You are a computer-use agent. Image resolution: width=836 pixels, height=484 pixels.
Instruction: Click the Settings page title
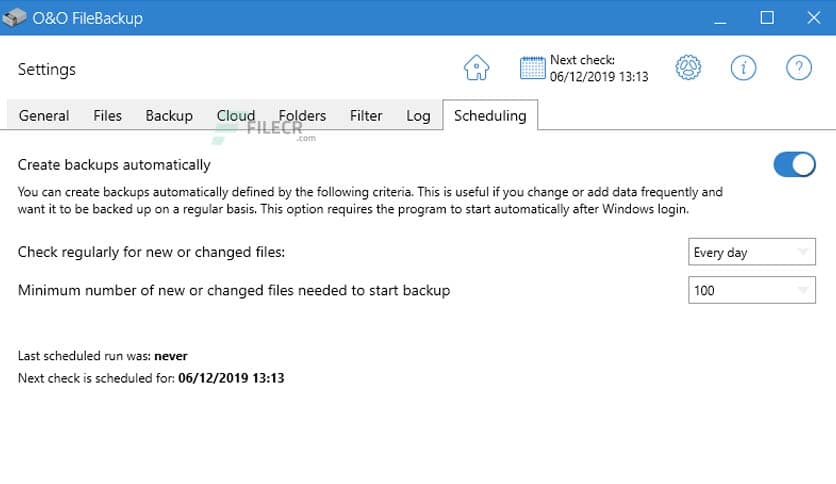tap(47, 69)
